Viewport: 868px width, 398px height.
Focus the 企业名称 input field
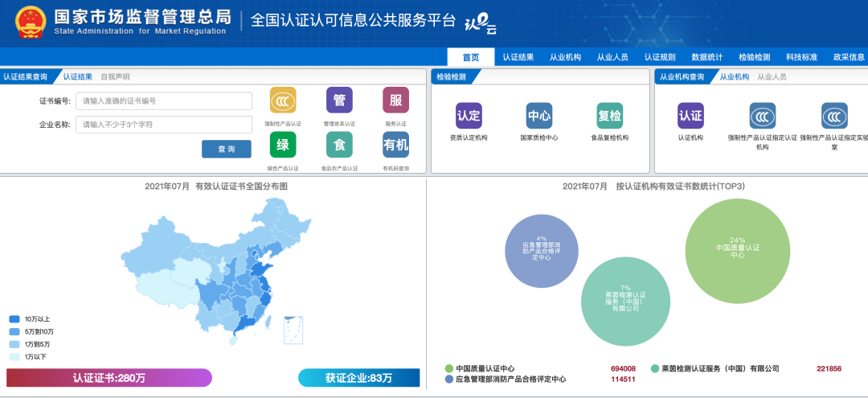(164, 125)
